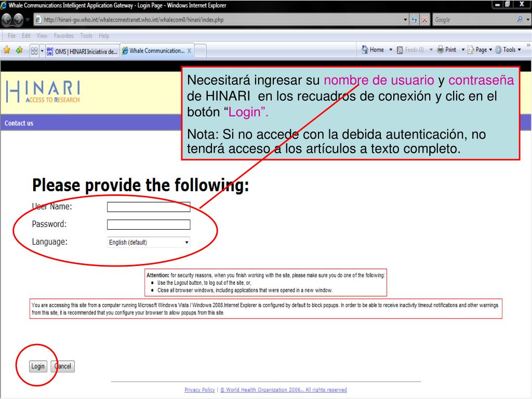Click the Quick Tabs grid icon

(34, 51)
